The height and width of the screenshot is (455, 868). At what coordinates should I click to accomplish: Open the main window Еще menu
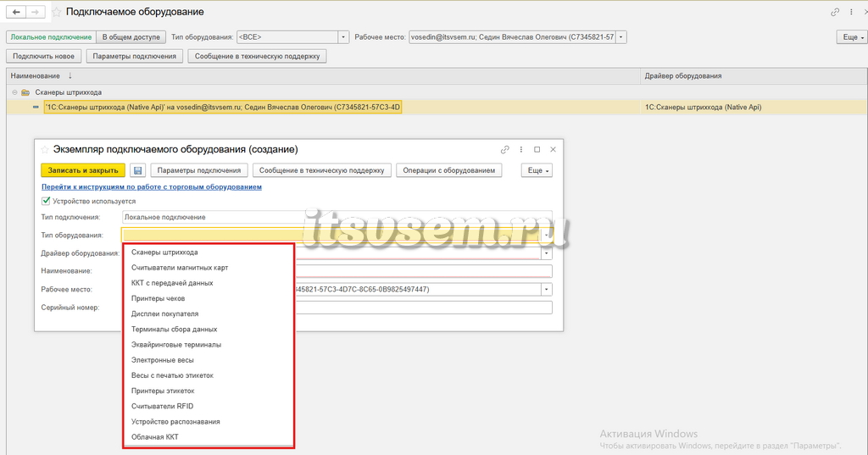[853, 37]
